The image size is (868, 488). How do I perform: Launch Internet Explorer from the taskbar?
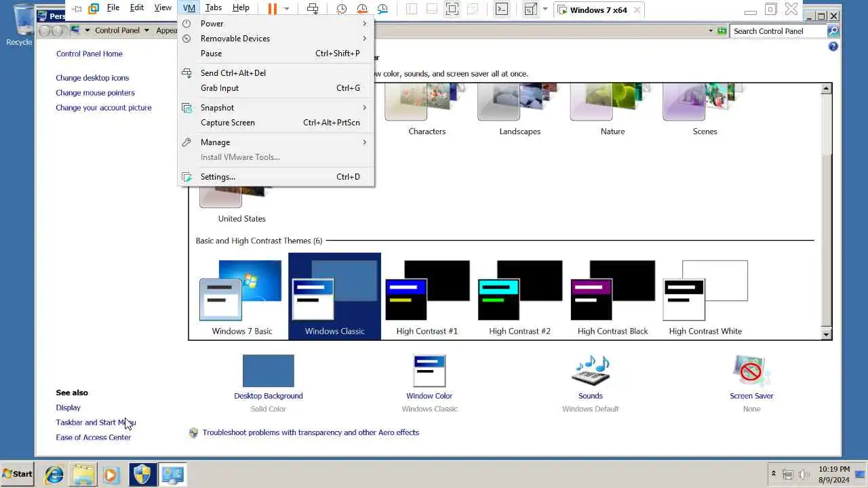pyautogui.click(x=54, y=474)
